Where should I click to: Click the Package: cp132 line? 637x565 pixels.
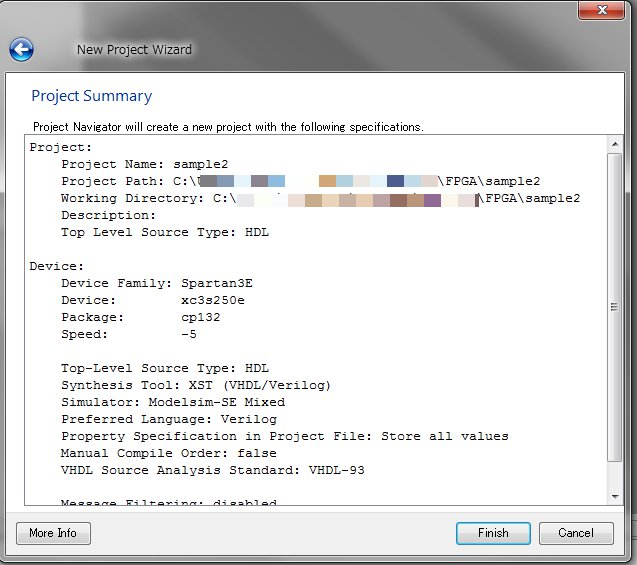140,317
